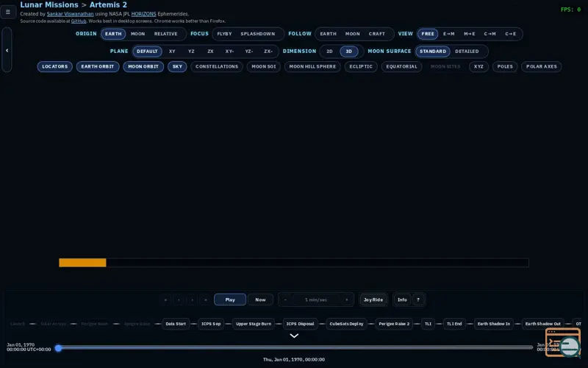
Task: Select the C→E view
Action: click(510, 34)
